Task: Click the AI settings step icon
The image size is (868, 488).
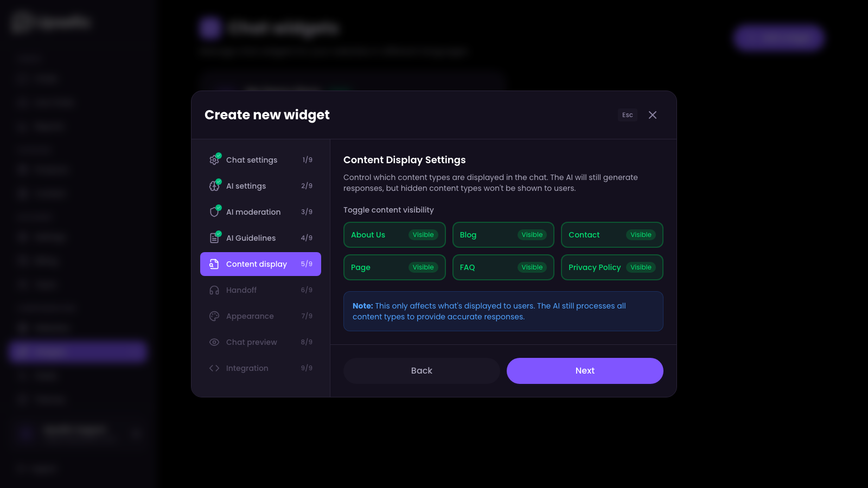Action: click(x=215, y=186)
